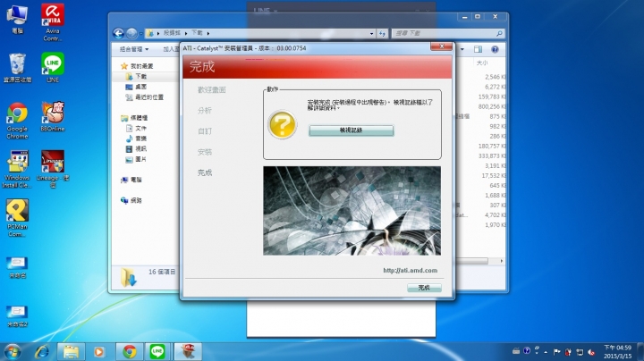
Task: Click the search magnifier icon in Explorer
Action: pos(499,34)
